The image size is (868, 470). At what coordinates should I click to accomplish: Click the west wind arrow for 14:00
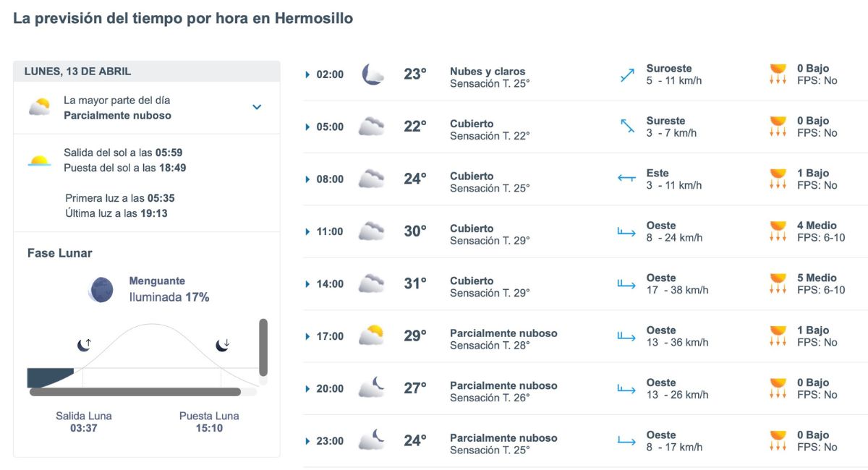click(625, 283)
